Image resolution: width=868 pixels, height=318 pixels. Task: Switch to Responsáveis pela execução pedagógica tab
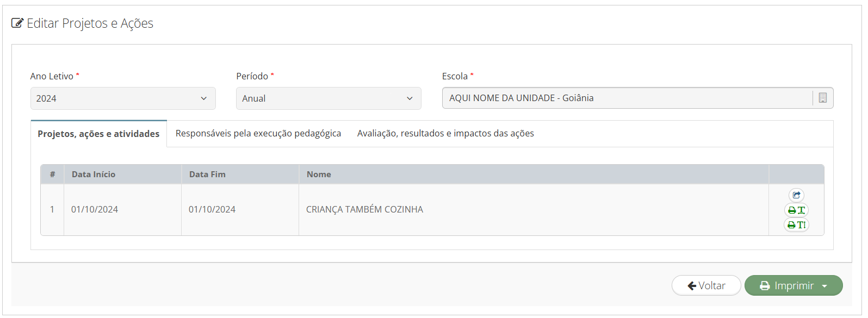258,133
